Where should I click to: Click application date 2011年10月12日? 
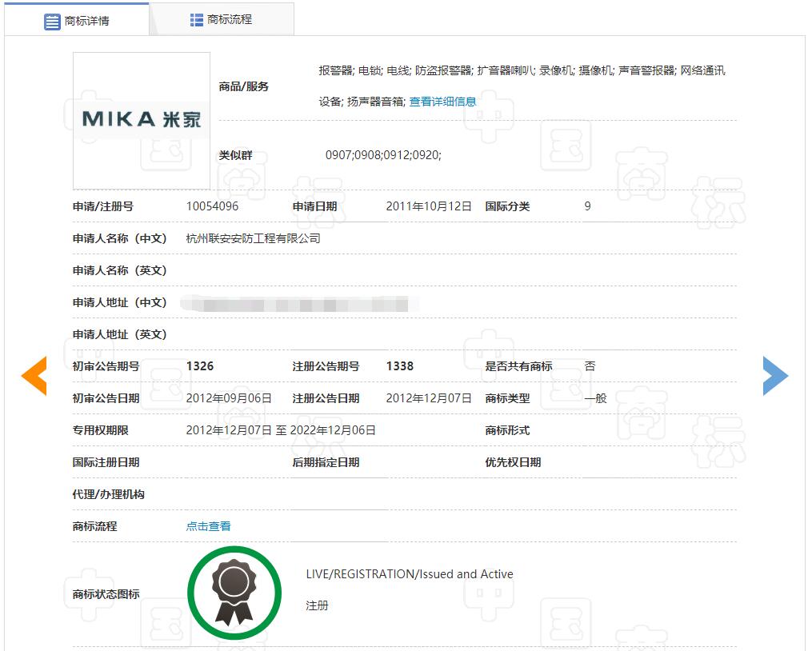pos(429,206)
